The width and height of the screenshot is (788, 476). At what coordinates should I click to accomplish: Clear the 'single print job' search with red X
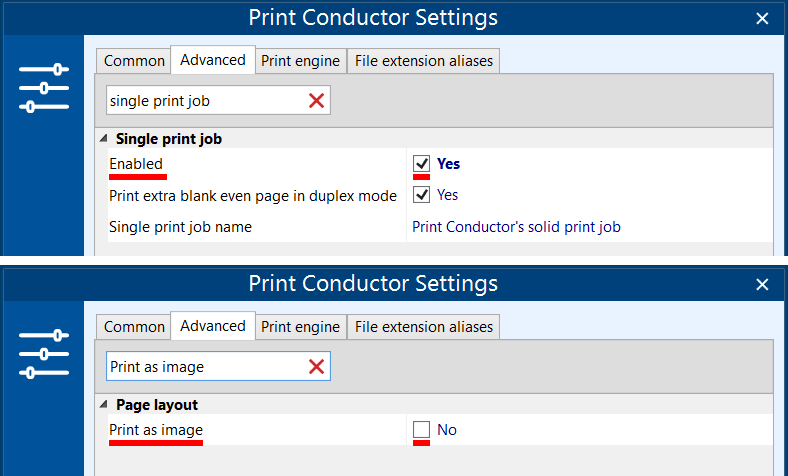[x=316, y=101]
